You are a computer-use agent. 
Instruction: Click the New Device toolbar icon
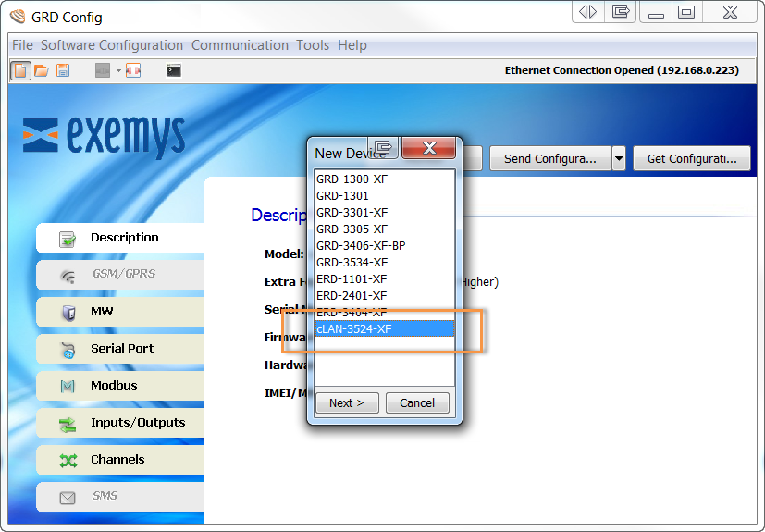pos(20,70)
